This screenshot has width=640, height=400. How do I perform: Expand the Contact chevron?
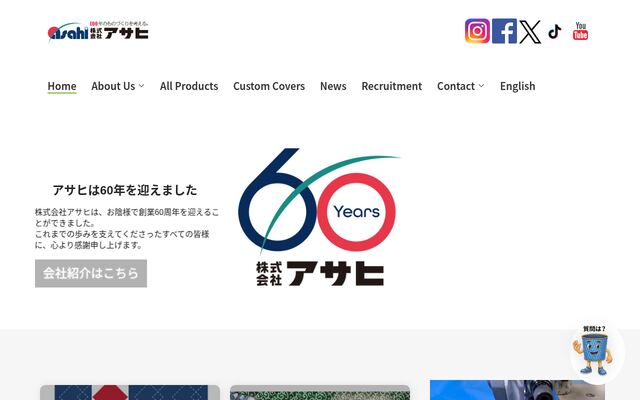click(481, 86)
